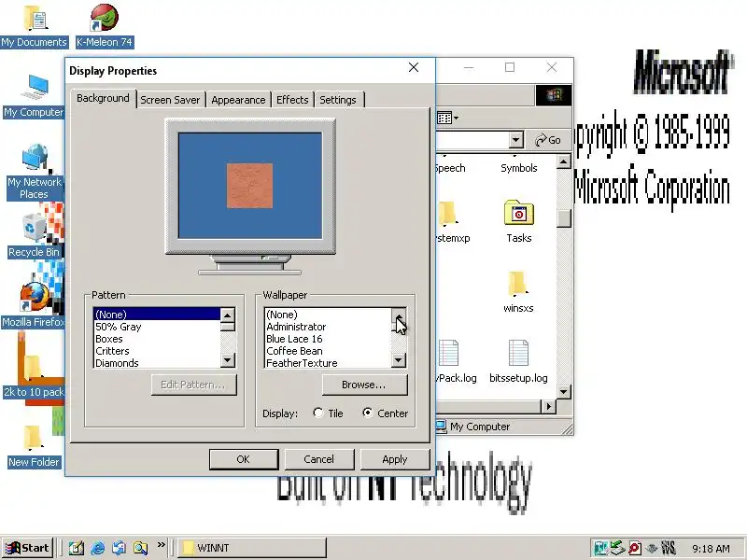Expand the quick launch overflow chevron
747x560 pixels.
click(x=161, y=544)
